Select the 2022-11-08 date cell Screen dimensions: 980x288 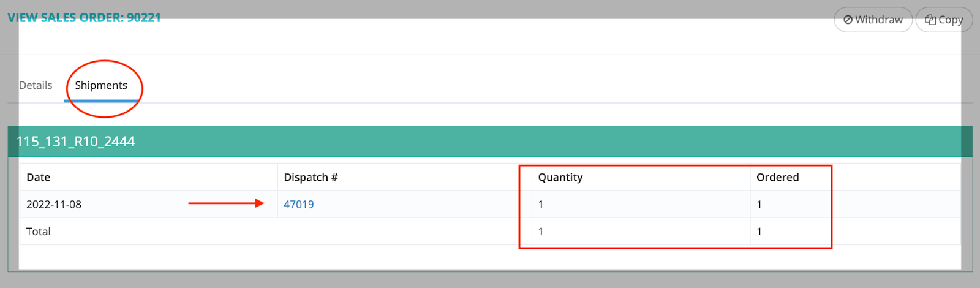click(x=54, y=204)
